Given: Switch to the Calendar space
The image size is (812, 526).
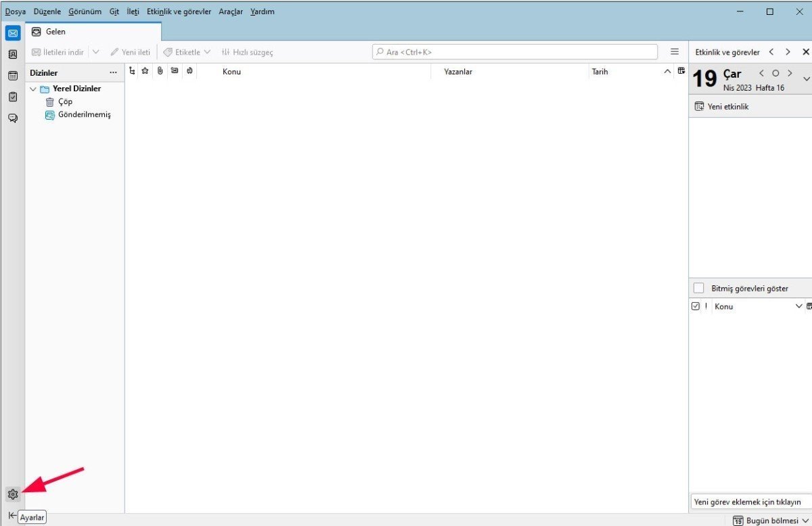Looking at the screenshot, I should click(12, 75).
